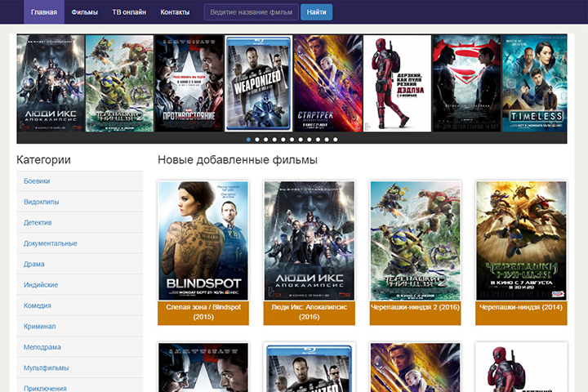Open the Индийские category
Screen dimensions: 588x392
[x=80, y=285]
